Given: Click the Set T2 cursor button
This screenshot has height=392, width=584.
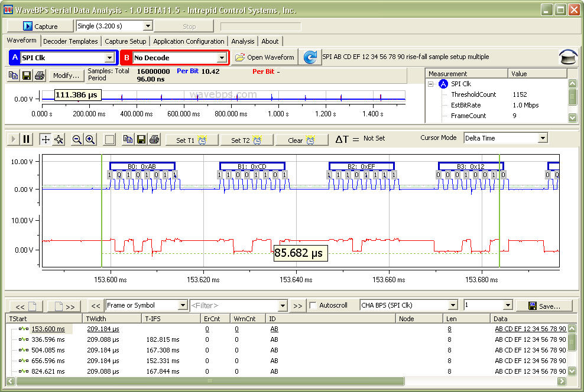Looking at the screenshot, I should point(246,140).
